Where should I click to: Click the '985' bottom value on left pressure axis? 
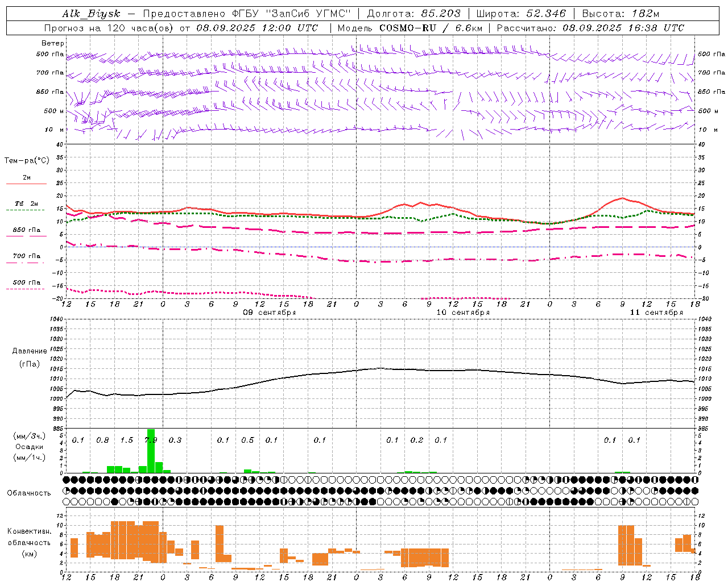click(x=59, y=429)
